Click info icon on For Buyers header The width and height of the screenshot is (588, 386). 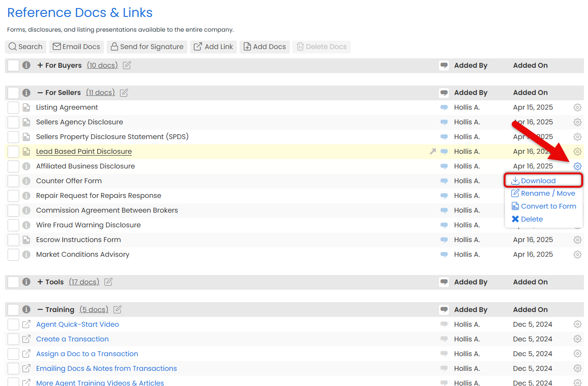26,66
